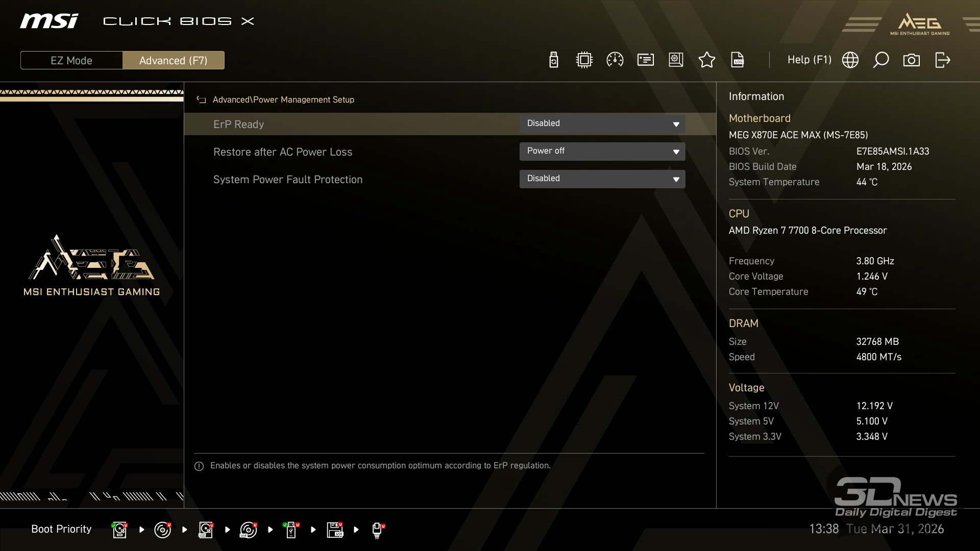
Task: Click the exit BIOS icon
Action: click(942, 60)
